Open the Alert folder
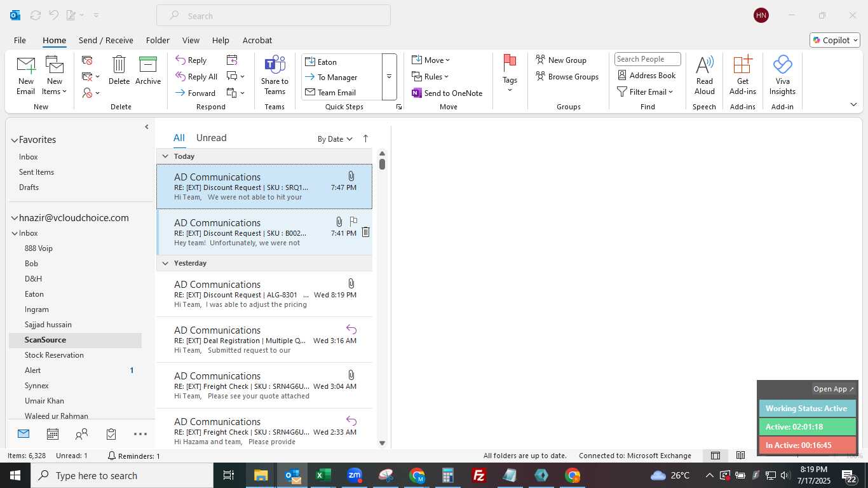The height and width of the screenshot is (488, 868). [x=32, y=370]
